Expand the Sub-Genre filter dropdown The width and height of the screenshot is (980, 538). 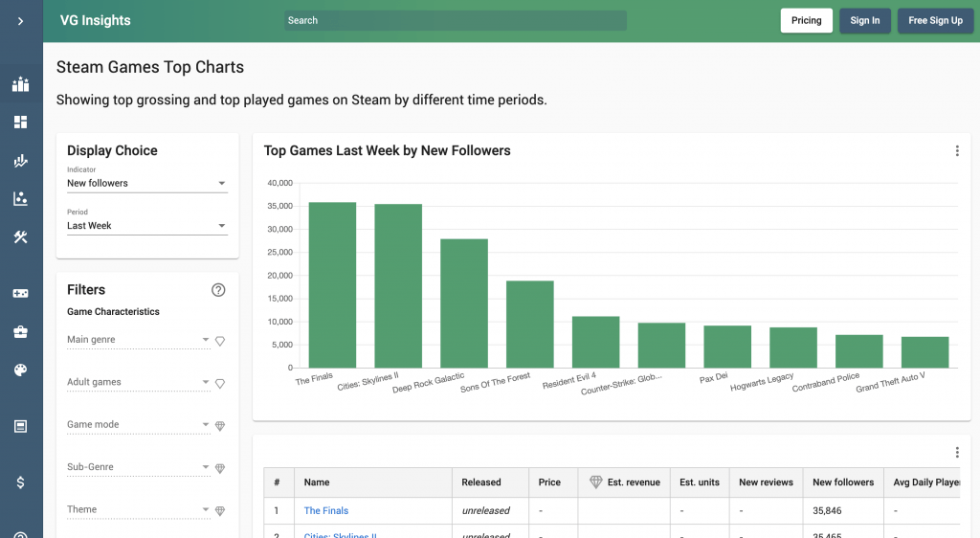[x=138, y=467]
